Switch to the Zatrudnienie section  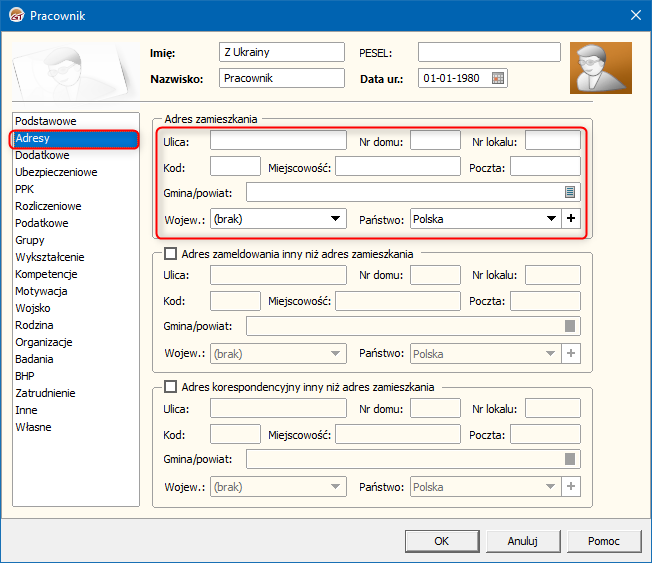45,393
